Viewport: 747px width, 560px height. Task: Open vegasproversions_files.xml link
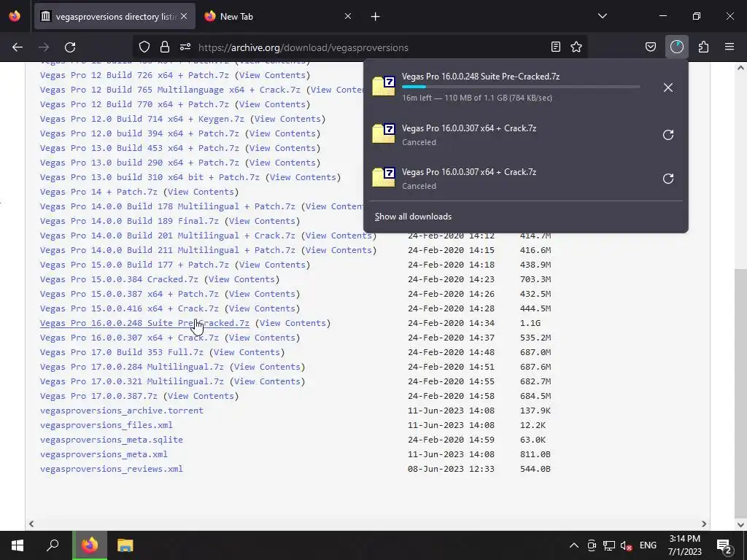pyautogui.click(x=107, y=425)
